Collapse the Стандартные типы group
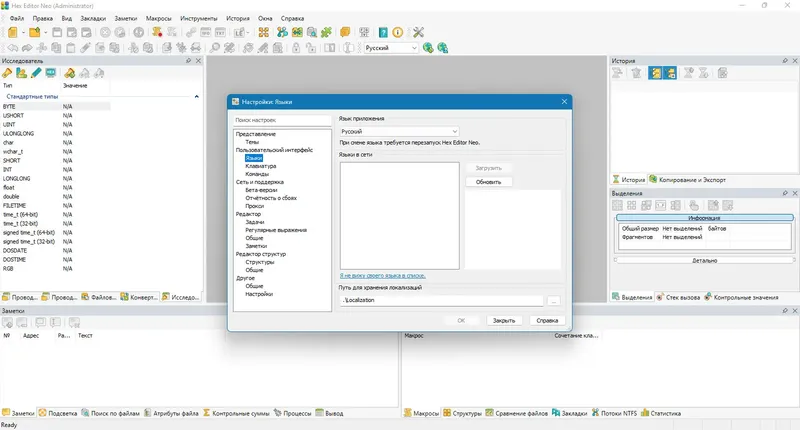Image resolution: width=800 pixels, height=430 pixels. (196, 96)
